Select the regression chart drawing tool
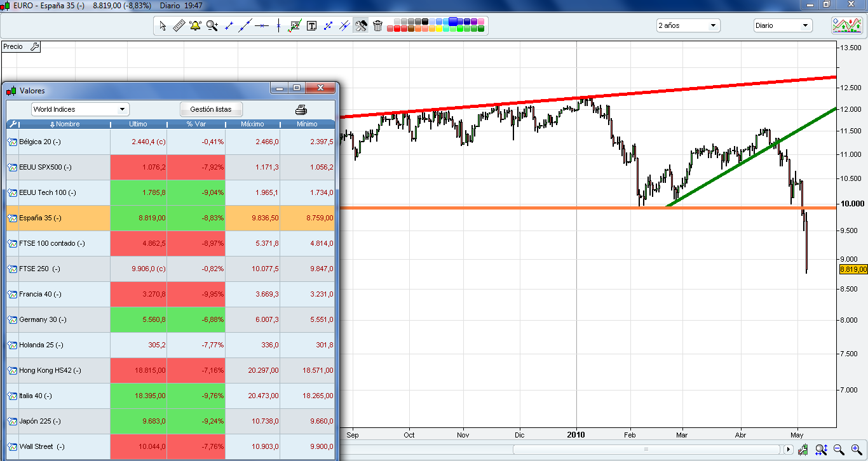 pos(295,26)
